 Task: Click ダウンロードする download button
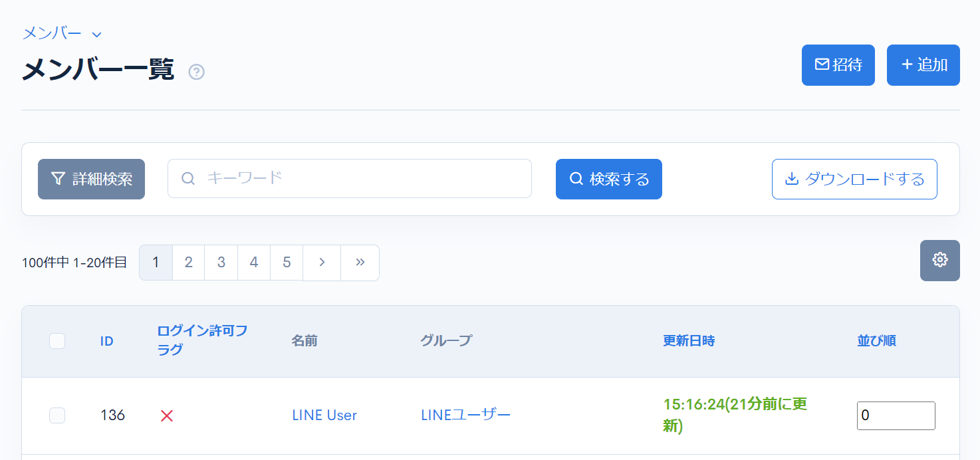854,179
